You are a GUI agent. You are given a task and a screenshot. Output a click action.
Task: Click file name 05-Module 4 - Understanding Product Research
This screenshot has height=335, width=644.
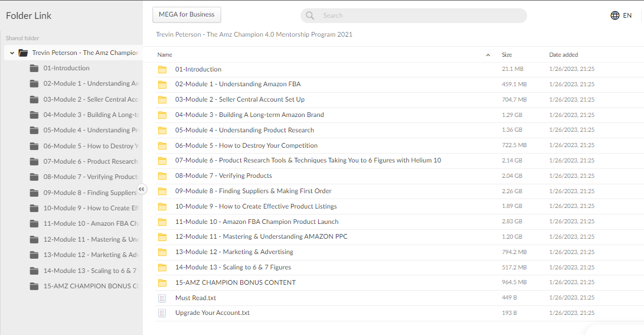(x=244, y=130)
